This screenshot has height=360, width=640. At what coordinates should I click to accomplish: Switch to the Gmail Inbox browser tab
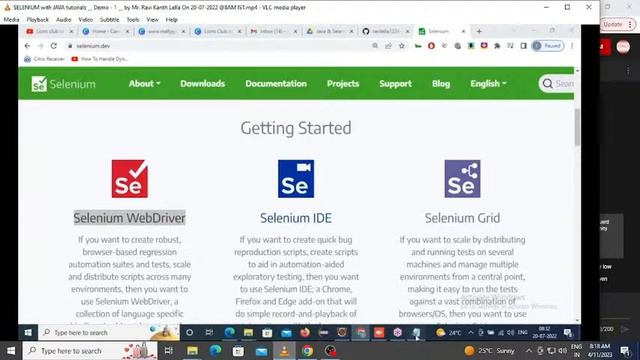[273, 31]
